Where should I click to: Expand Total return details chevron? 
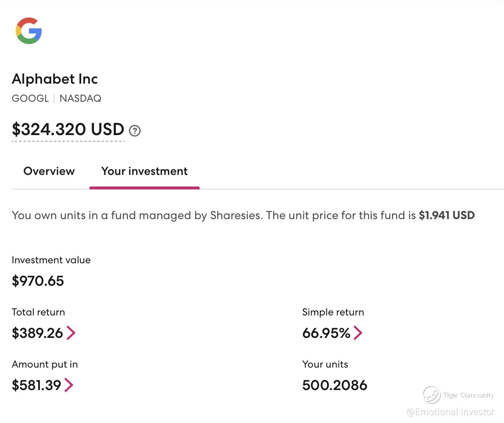click(71, 333)
